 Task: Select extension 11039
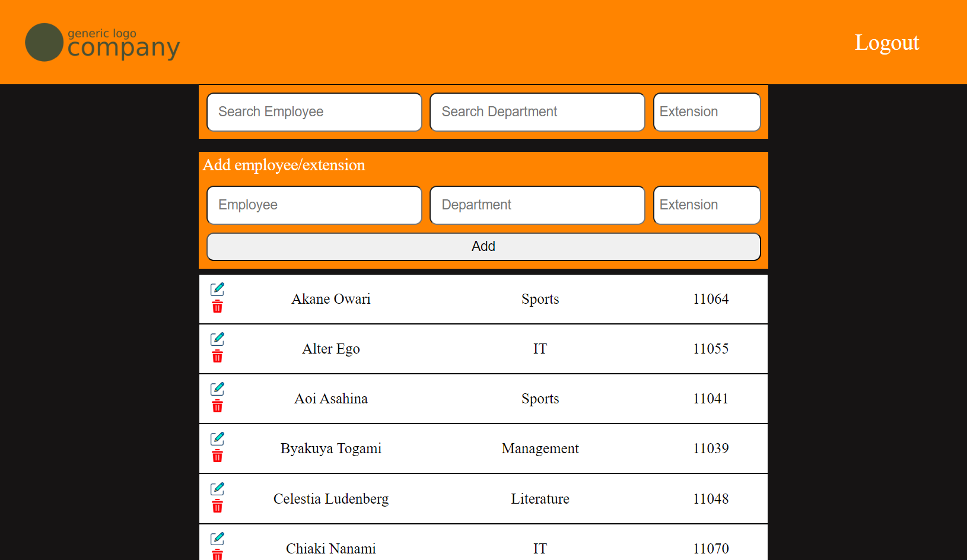click(x=711, y=448)
